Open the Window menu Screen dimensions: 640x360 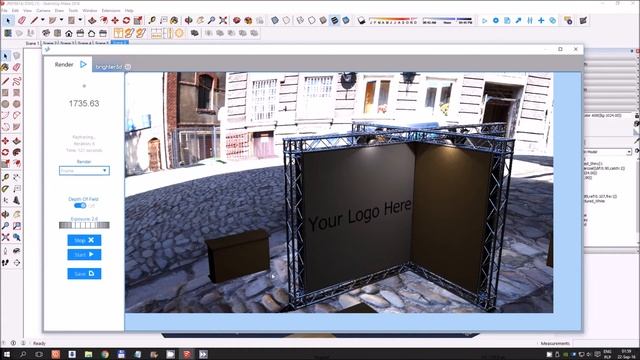(x=90, y=10)
